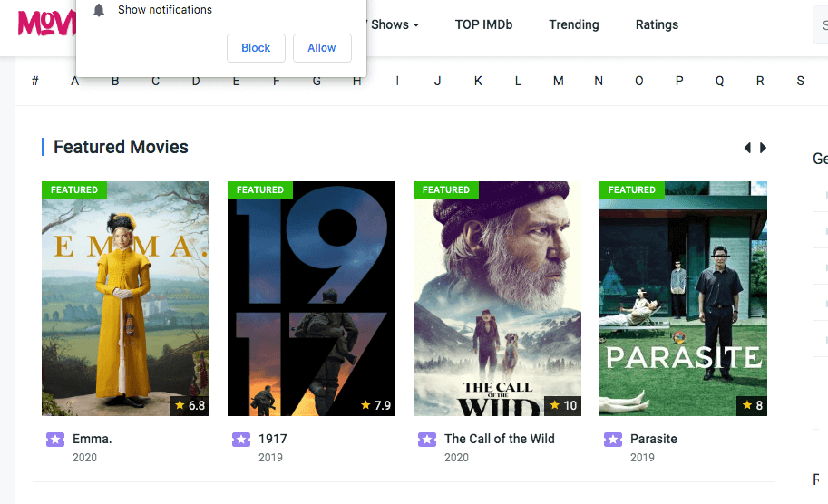
Task: Block notifications in the popup
Action: tap(256, 48)
